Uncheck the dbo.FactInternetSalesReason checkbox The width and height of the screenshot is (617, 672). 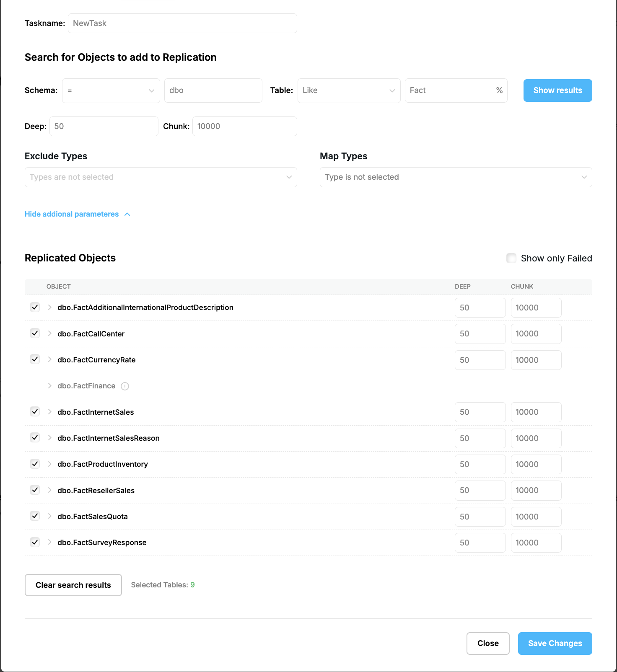[35, 437]
